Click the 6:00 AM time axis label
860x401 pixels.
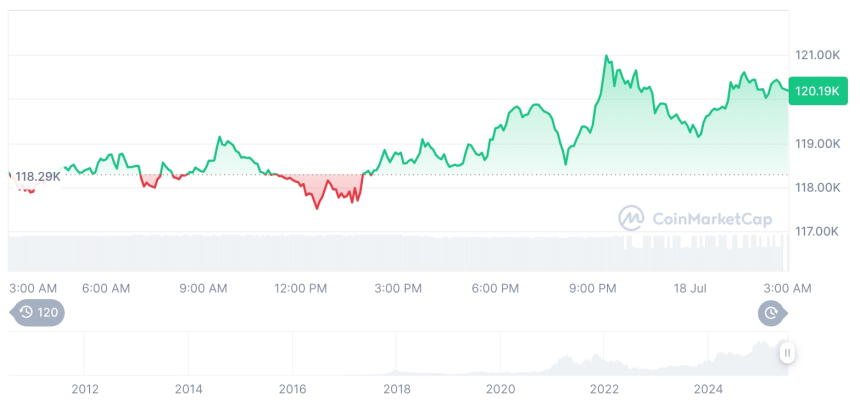click(106, 288)
